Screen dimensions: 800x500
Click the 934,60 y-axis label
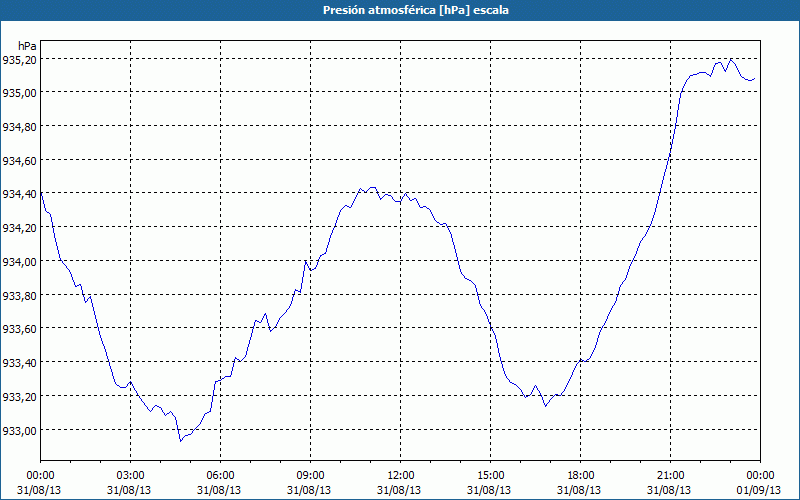point(19,161)
